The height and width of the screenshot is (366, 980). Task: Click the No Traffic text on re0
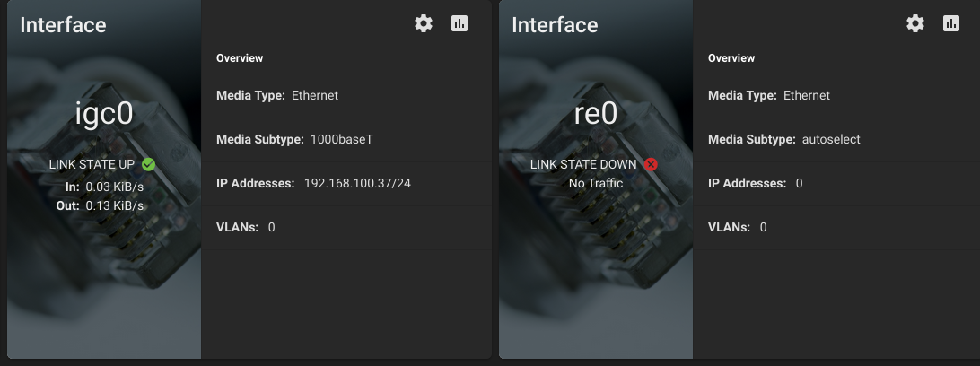596,183
